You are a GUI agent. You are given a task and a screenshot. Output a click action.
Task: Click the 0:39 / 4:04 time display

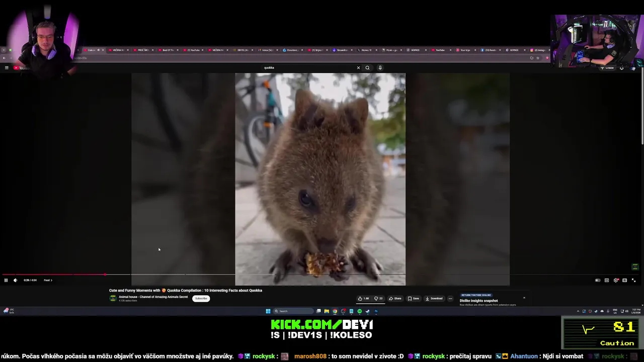tap(30, 280)
